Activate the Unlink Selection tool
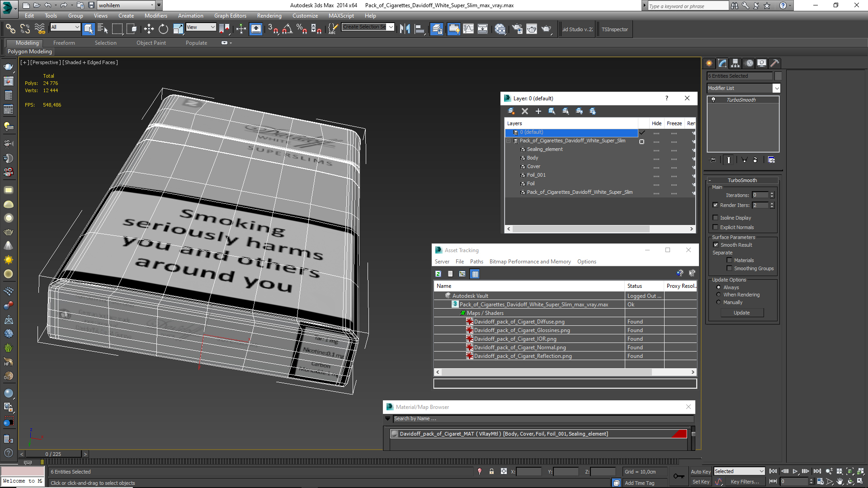Screen dimensions: 868x488 (25, 29)
